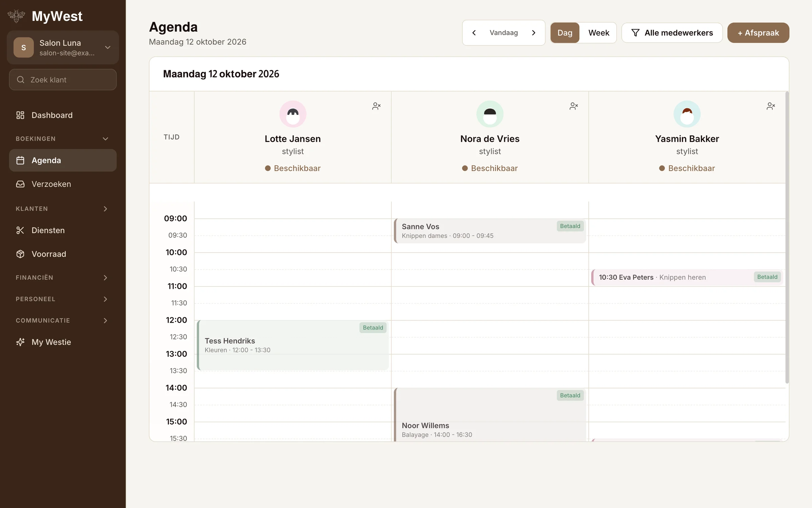
Task: Click the MyWest bee logo icon
Action: pos(16,16)
